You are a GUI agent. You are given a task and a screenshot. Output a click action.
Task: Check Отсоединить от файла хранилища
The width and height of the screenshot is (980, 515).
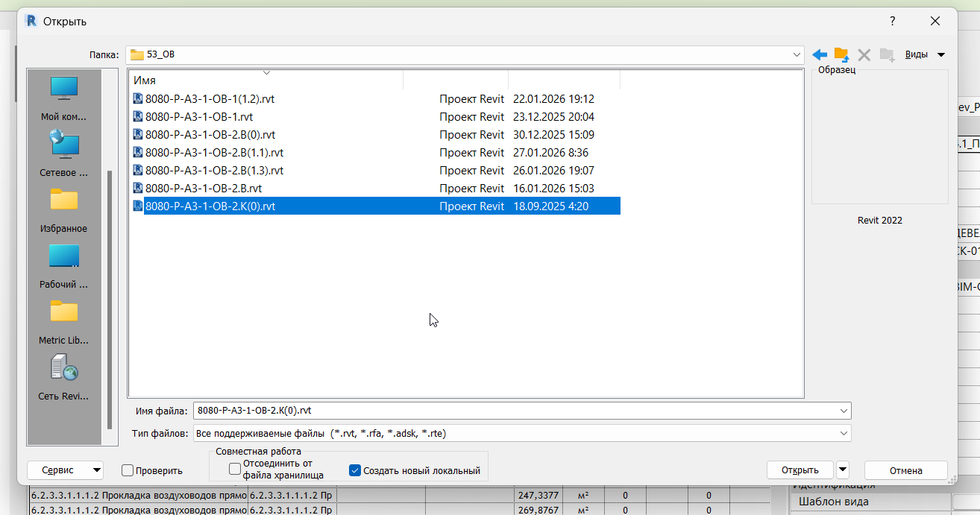pyautogui.click(x=235, y=469)
